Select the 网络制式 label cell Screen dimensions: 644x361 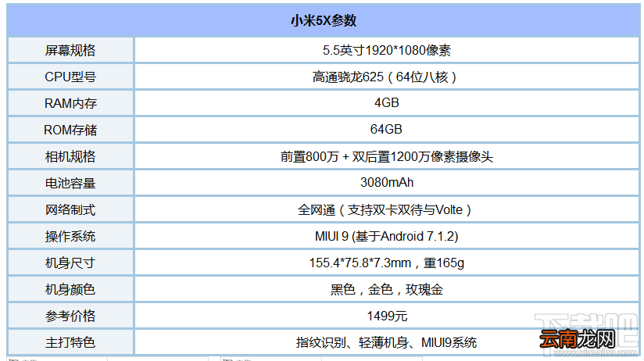(x=70, y=209)
